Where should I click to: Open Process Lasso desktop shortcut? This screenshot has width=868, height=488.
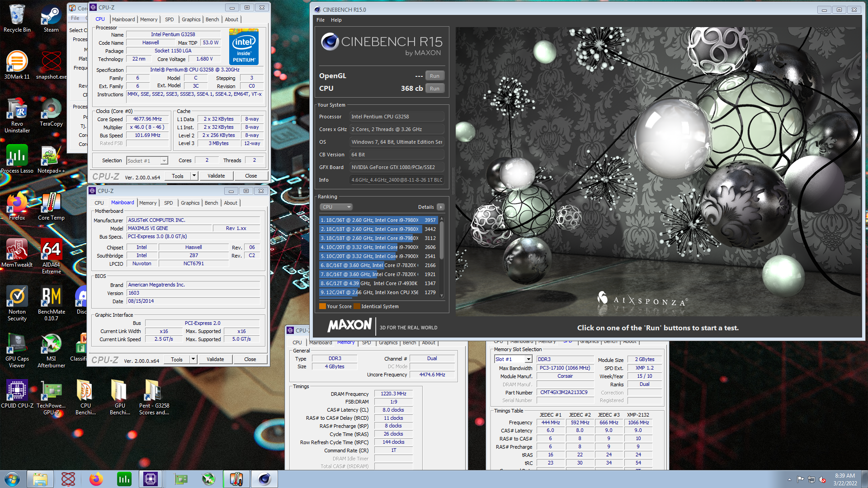coord(17,159)
